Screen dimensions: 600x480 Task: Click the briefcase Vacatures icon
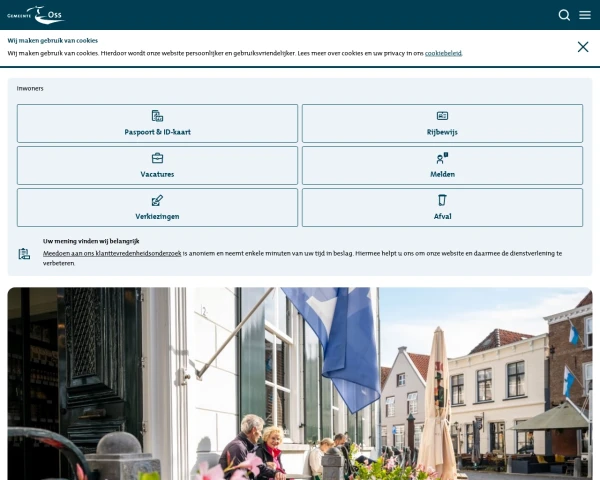tap(157, 158)
